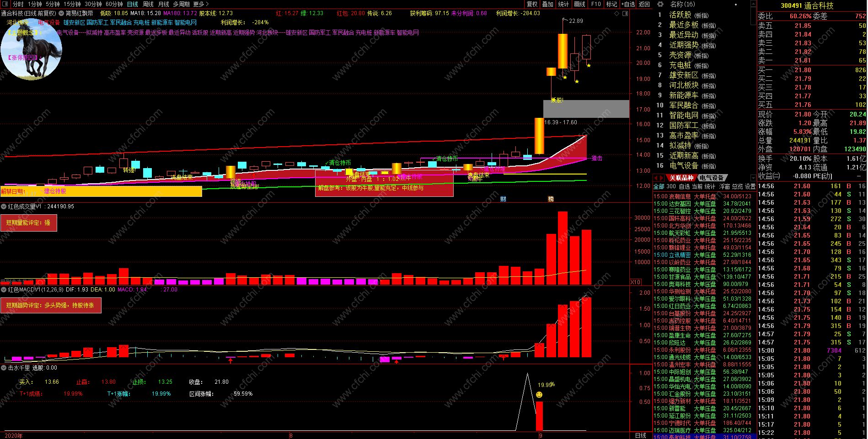Select 新能源车 in the sector list
The height and width of the screenshot is (439, 868).
click(x=684, y=95)
